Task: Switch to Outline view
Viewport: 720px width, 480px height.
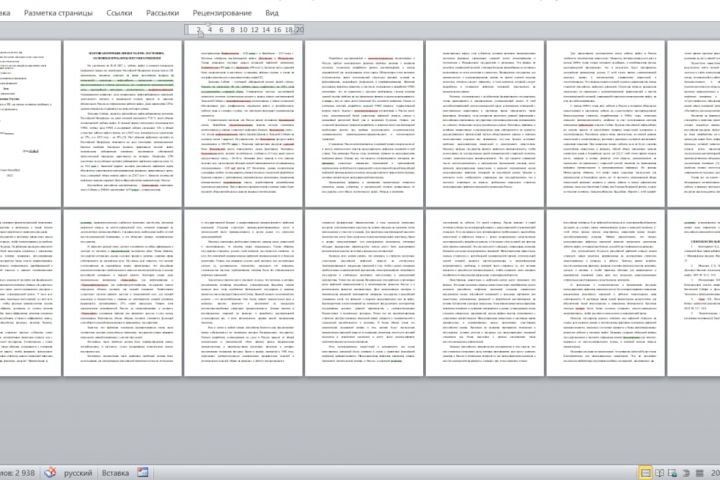Action: coord(686,473)
